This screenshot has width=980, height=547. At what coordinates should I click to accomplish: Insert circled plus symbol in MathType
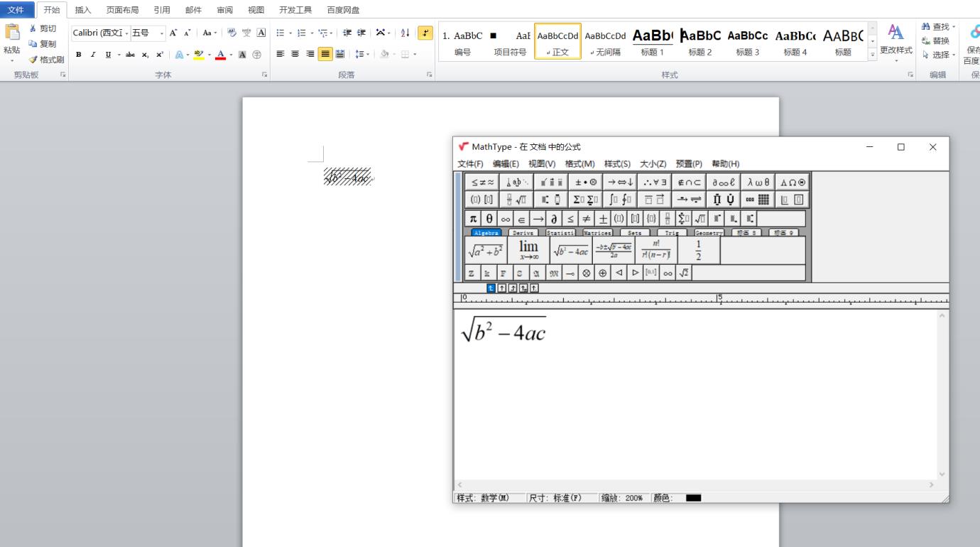(602, 273)
